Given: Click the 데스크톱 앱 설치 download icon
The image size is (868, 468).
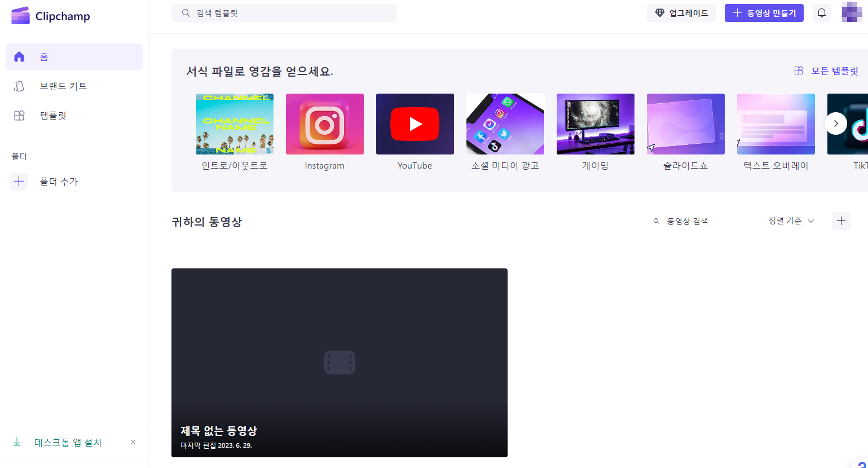Looking at the screenshot, I should [17, 442].
